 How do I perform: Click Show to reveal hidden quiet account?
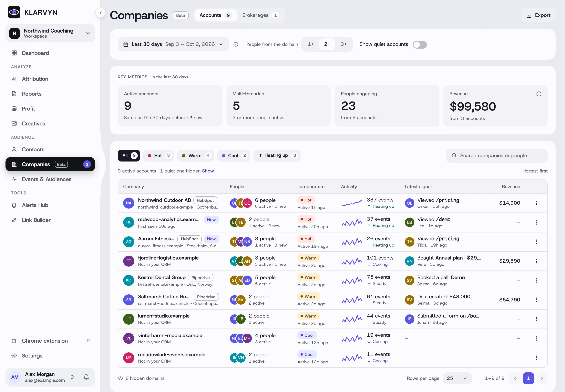coord(208,171)
